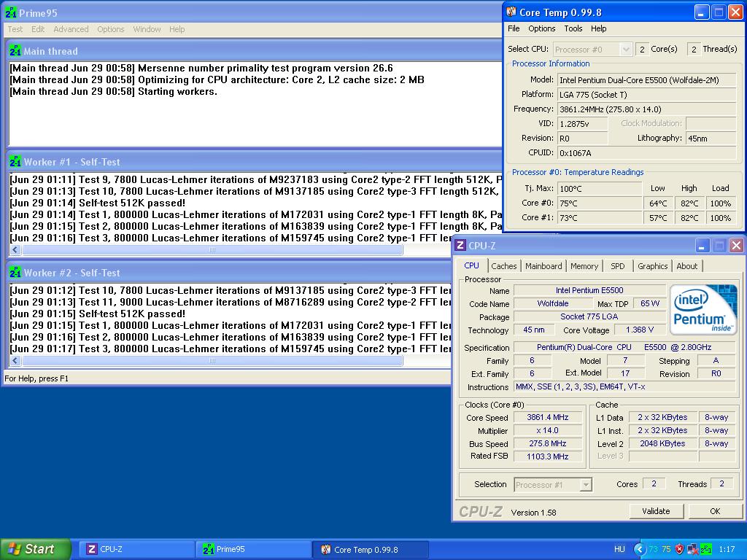Click the Worker #1 Self-Test window icon
Image resolution: width=747 pixels, height=560 pixels.
pos(15,162)
